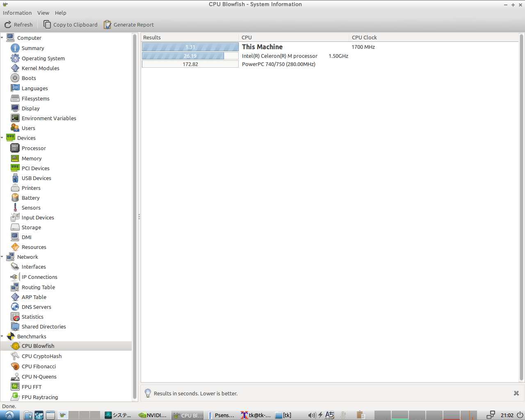
Task: Open the Help menu
Action: [x=60, y=13]
